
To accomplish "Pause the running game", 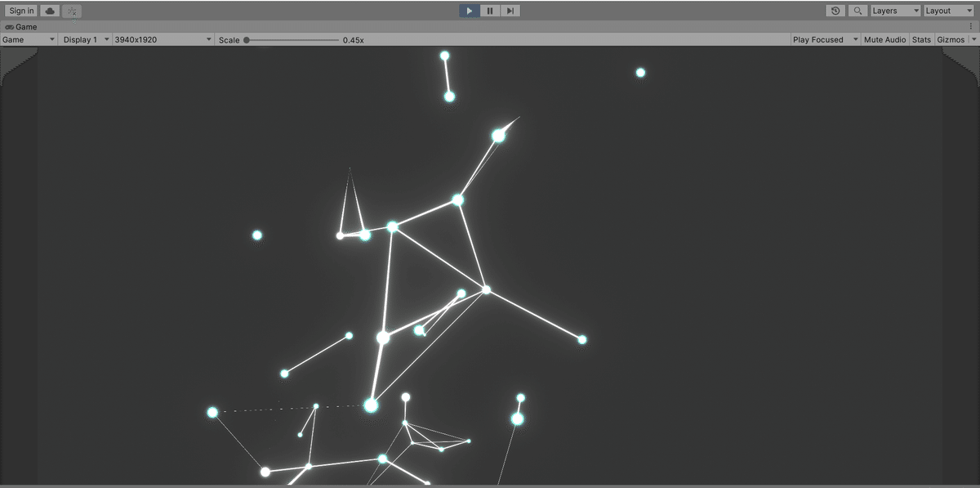I will click(x=490, y=11).
